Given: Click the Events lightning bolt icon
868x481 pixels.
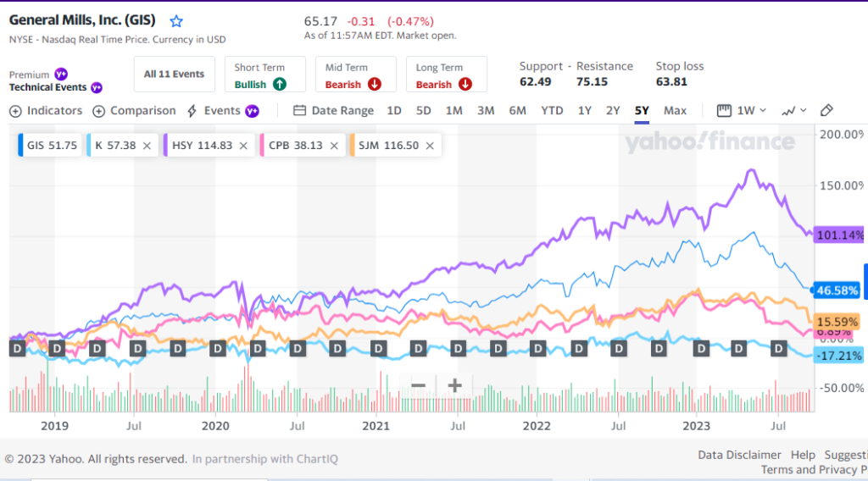Looking at the screenshot, I should click(192, 111).
